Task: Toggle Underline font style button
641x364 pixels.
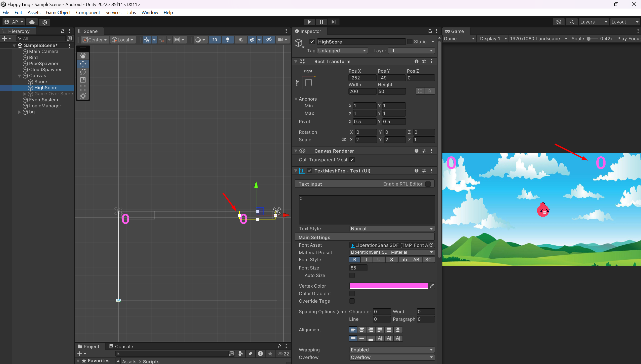Action: point(379,260)
